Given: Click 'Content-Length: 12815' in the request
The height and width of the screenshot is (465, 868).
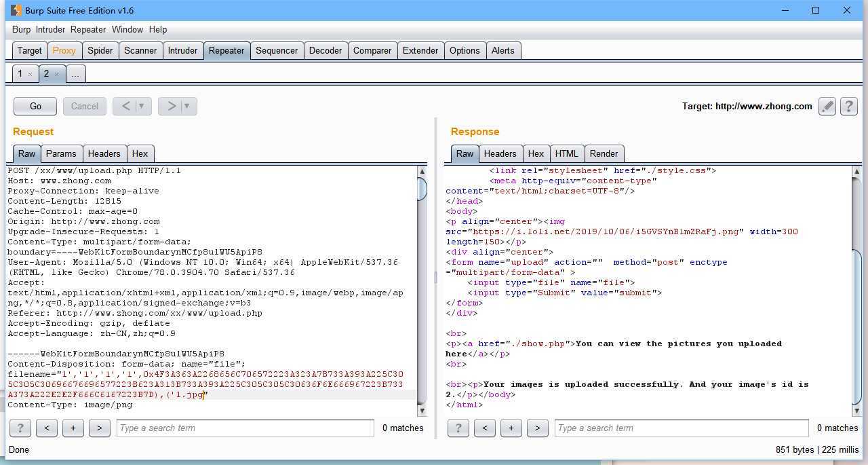Looking at the screenshot, I should (64, 201).
